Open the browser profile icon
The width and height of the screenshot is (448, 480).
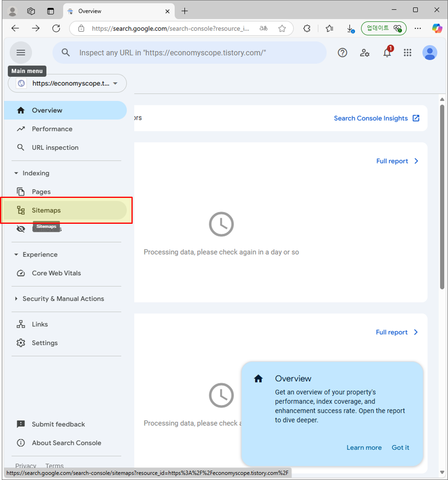(x=12, y=11)
